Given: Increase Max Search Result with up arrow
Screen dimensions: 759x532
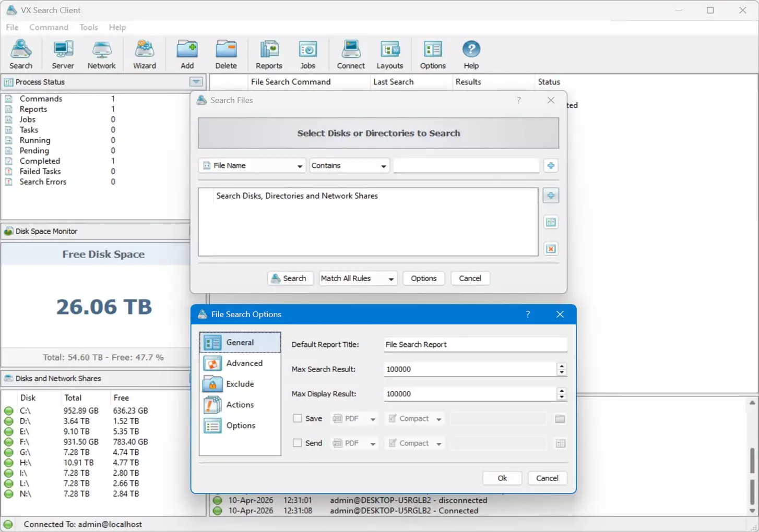Looking at the screenshot, I should (562, 366).
